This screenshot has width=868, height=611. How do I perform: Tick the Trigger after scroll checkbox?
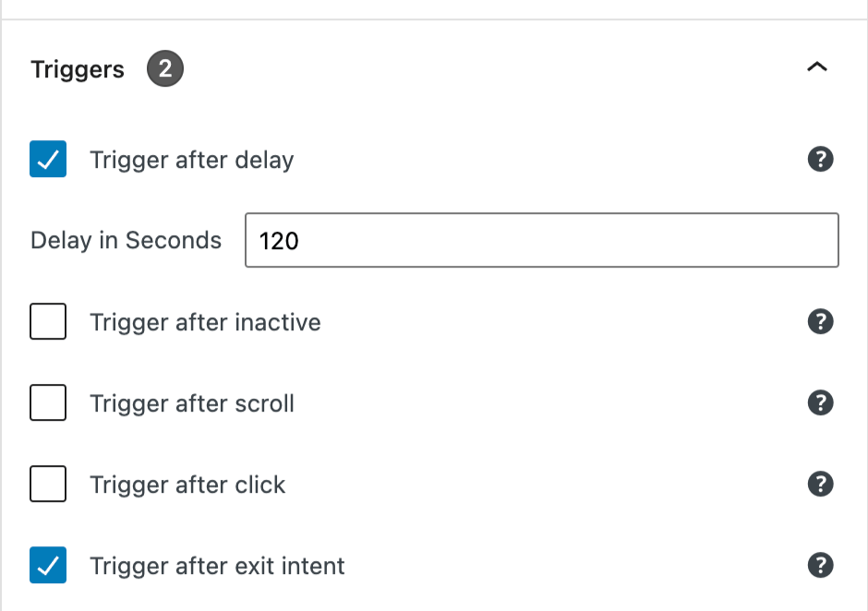[x=48, y=403]
